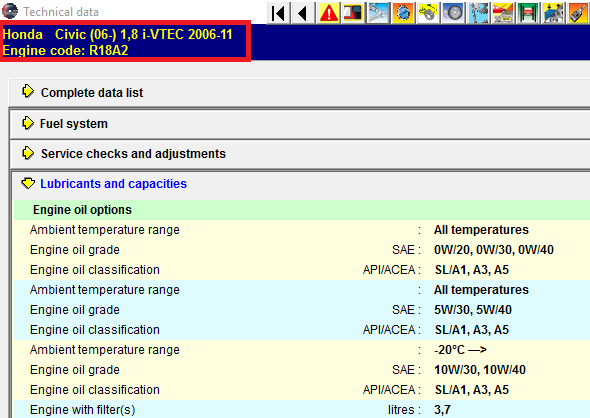590x418 pixels.
Task: Click the Engine oil options heading row
Action: 302,210
